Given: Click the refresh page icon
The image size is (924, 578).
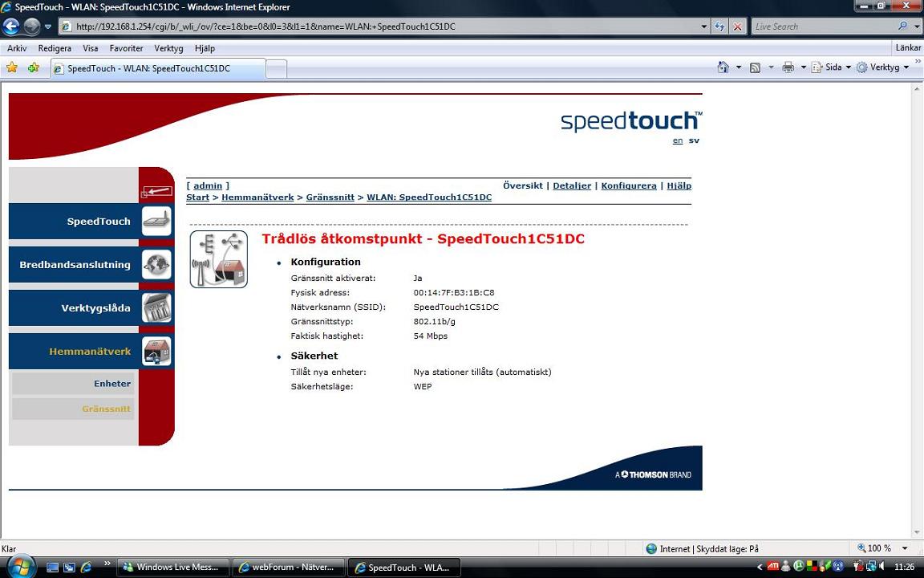Looking at the screenshot, I should click(719, 26).
